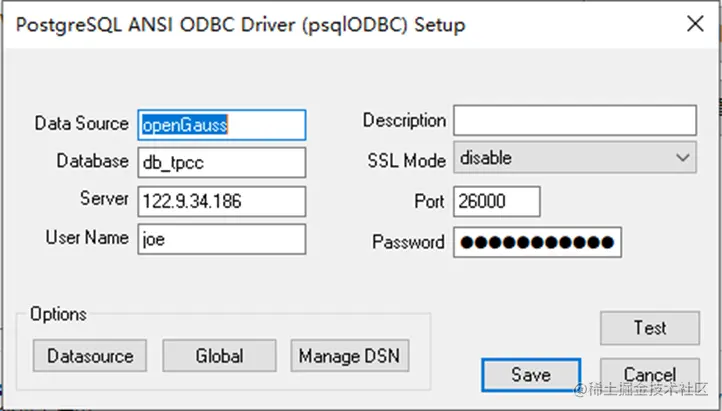
Task: Open the Global options
Action: pyautogui.click(x=219, y=355)
